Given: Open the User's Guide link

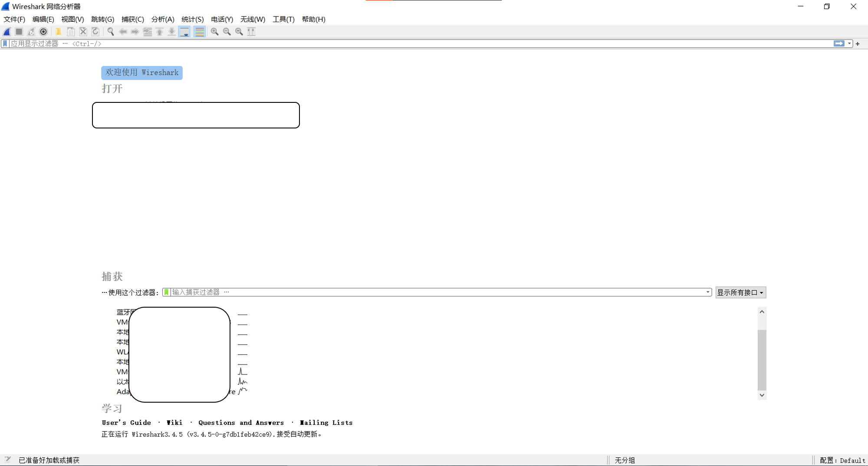Looking at the screenshot, I should click(x=126, y=423).
